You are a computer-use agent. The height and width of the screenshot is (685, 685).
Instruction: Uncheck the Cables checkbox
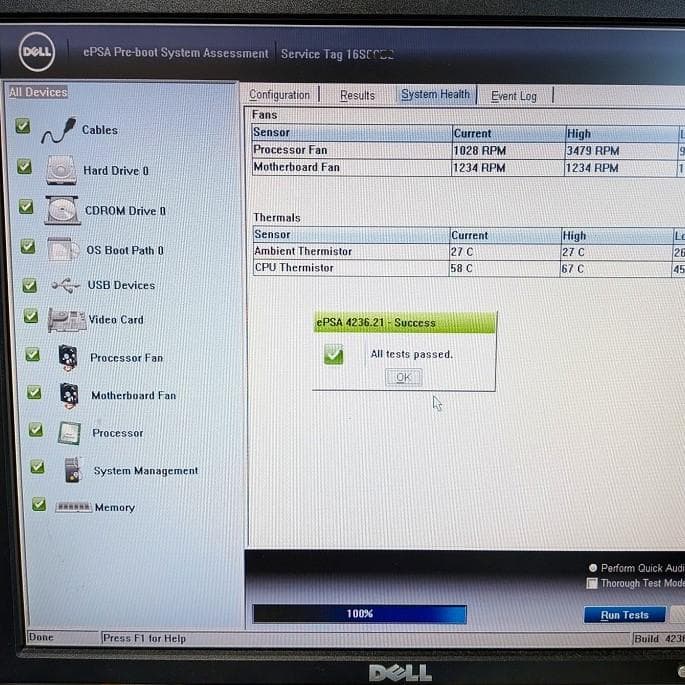(x=23, y=127)
